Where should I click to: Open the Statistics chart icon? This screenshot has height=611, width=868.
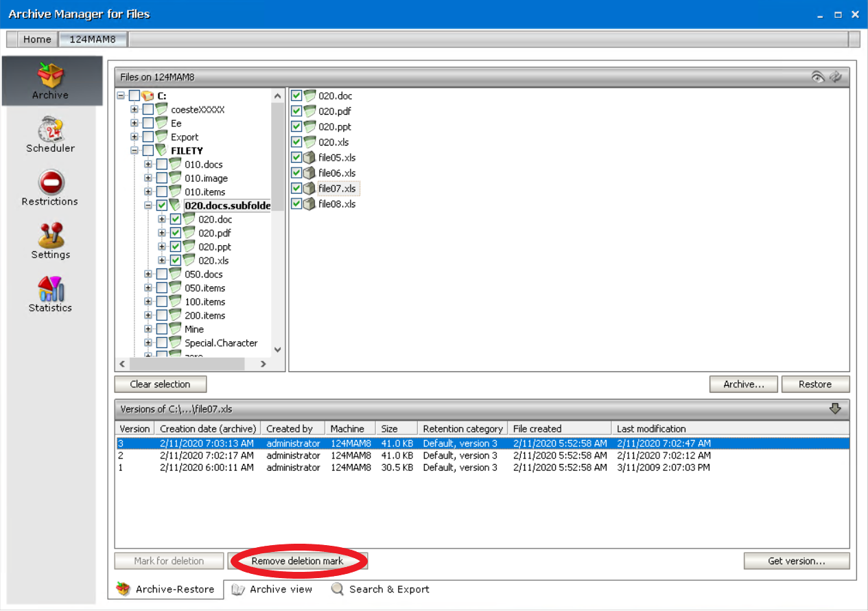pyautogui.click(x=51, y=288)
